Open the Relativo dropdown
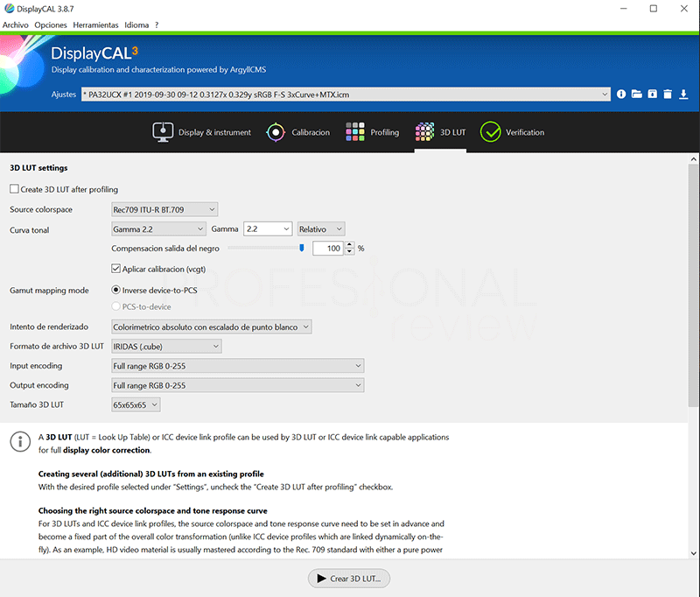Screen dimensions: 700x597 pyautogui.click(x=321, y=229)
